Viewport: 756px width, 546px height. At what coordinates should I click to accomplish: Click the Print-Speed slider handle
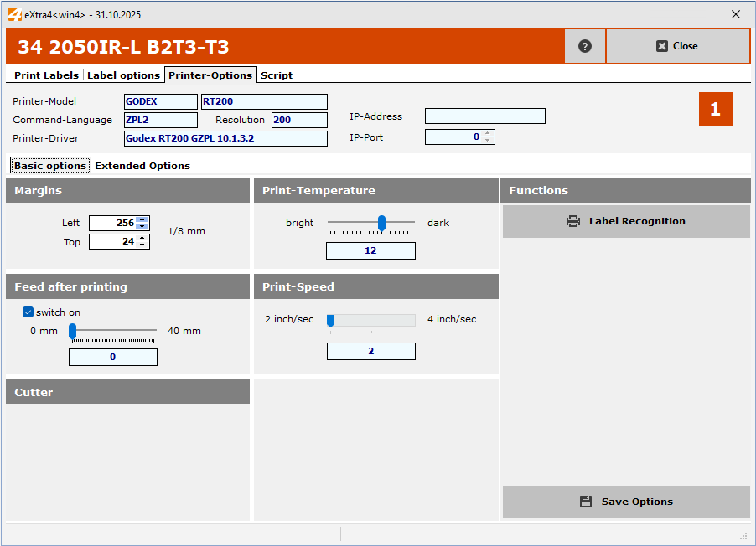[331, 320]
